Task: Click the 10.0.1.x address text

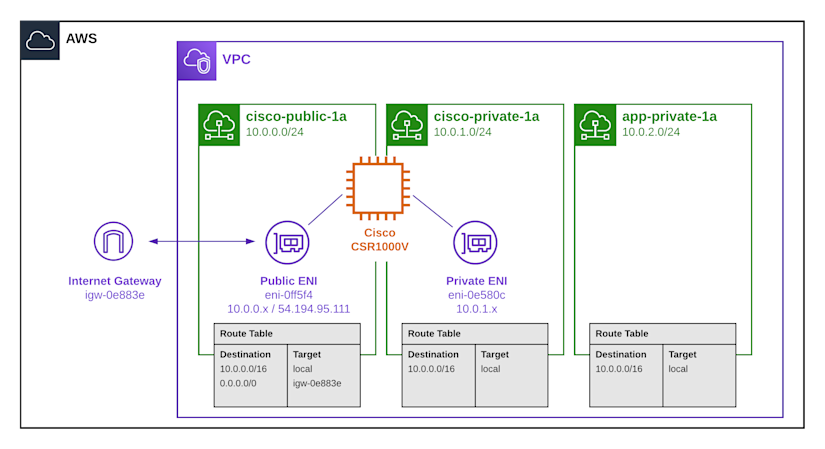Action: 477,309
